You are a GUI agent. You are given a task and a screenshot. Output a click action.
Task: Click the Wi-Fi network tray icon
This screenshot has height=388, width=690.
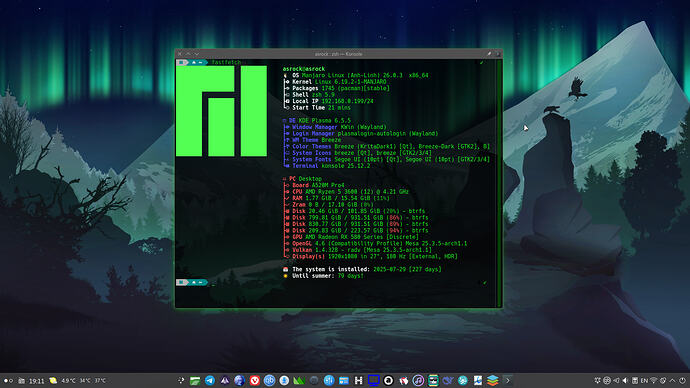653,381
